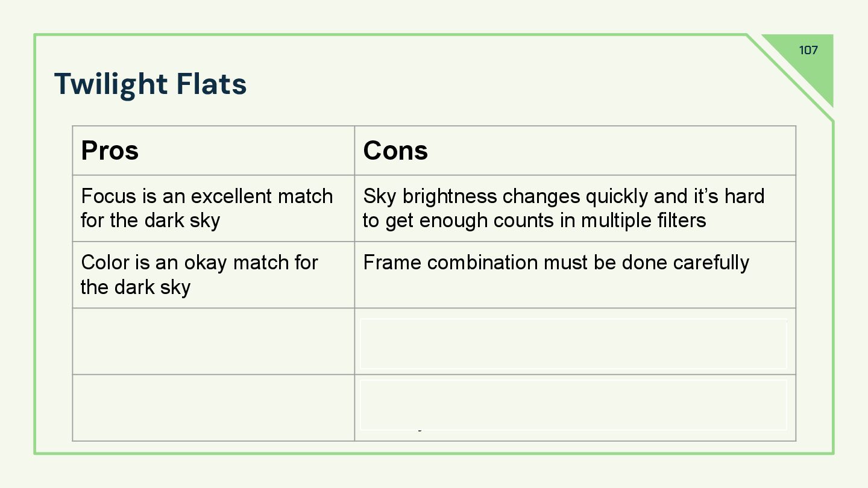
Task: Select the 'Pros' table header cell
Action: click(x=213, y=151)
